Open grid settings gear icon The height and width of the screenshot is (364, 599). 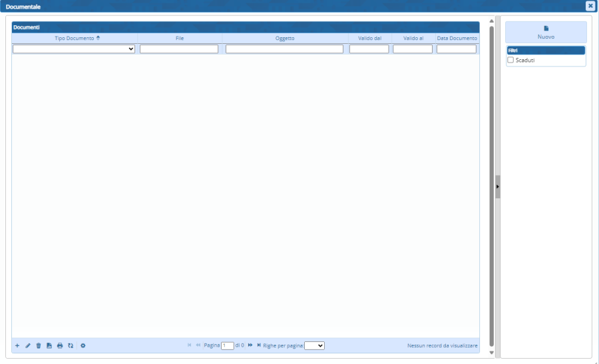tap(83, 345)
